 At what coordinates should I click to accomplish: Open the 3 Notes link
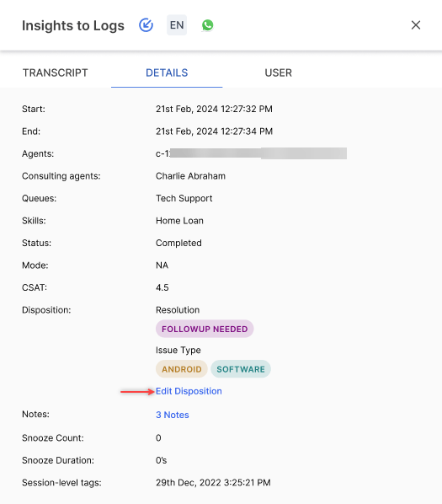click(173, 415)
